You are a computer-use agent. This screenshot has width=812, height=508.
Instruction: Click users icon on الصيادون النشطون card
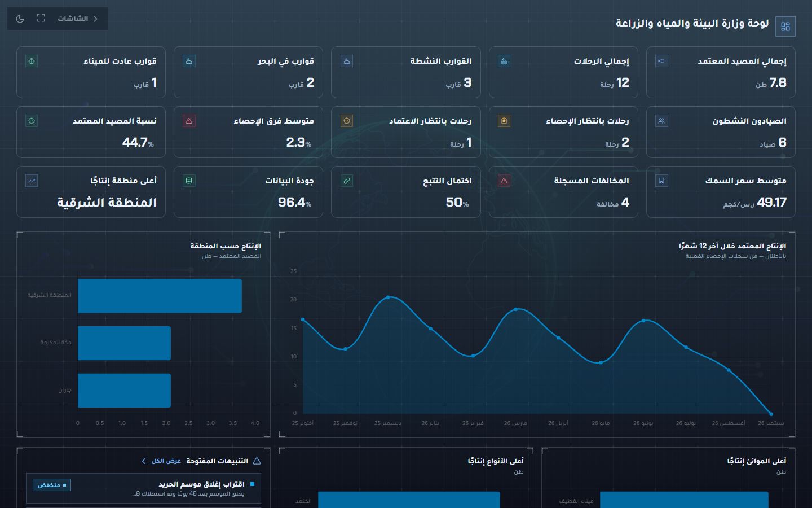point(661,121)
